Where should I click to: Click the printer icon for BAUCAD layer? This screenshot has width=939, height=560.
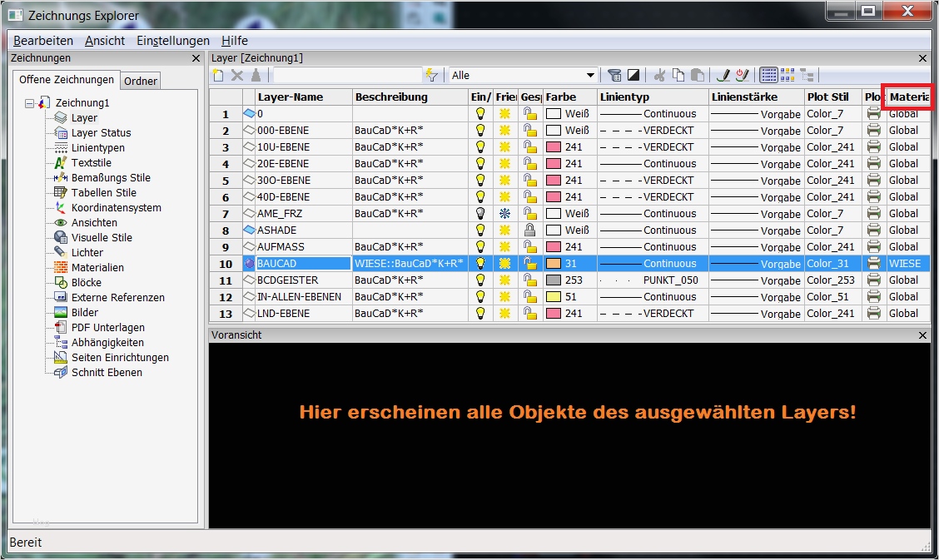[x=874, y=263]
